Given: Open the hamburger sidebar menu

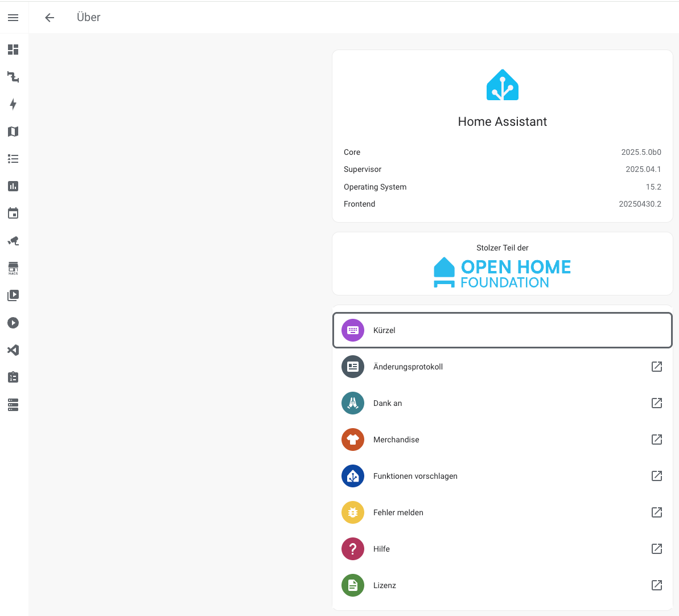Looking at the screenshot, I should 13,17.
